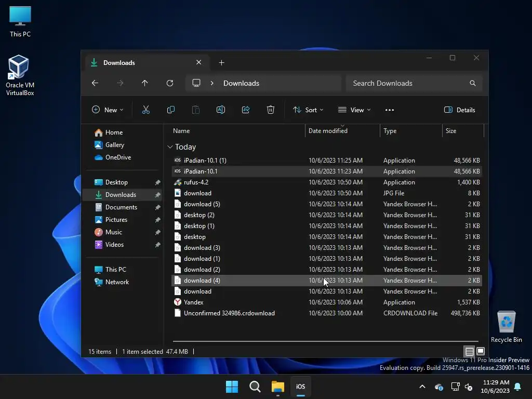Click the pin icon beside Music
Screen dimensions: 532x399
coord(158,232)
